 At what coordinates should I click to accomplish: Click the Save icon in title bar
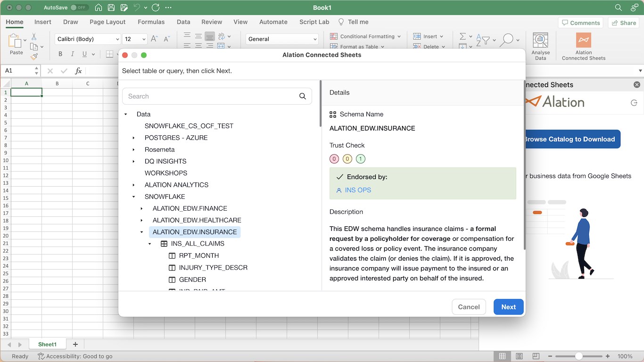click(x=111, y=8)
